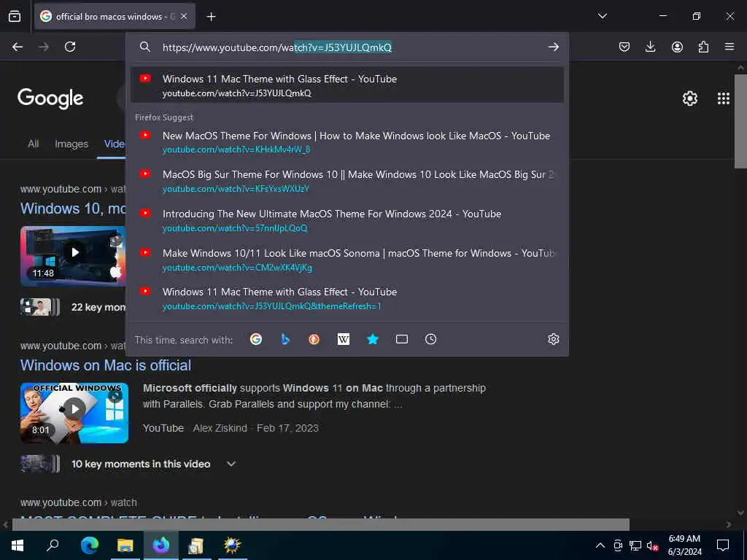Show hidden system tray icons
747x560 pixels.
coord(600,545)
